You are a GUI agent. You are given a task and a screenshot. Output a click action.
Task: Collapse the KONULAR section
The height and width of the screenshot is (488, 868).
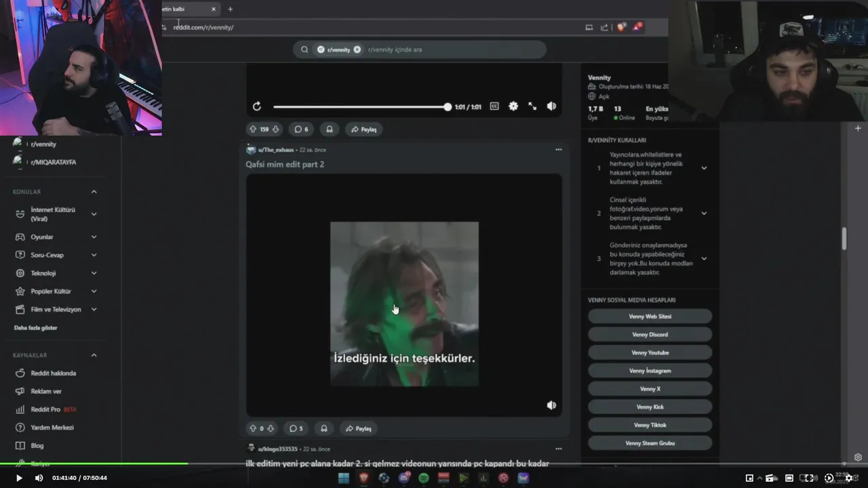coord(94,192)
